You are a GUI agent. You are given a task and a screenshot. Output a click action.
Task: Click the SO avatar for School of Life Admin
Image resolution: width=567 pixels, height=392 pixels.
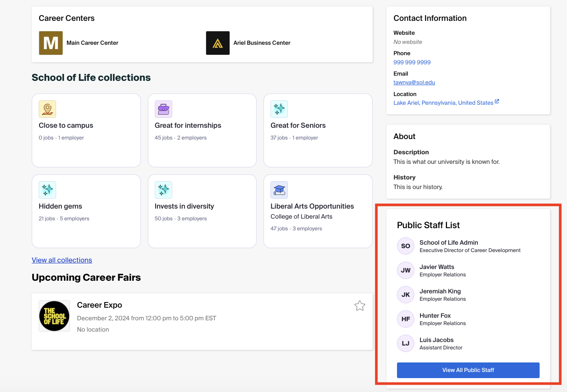(x=406, y=246)
